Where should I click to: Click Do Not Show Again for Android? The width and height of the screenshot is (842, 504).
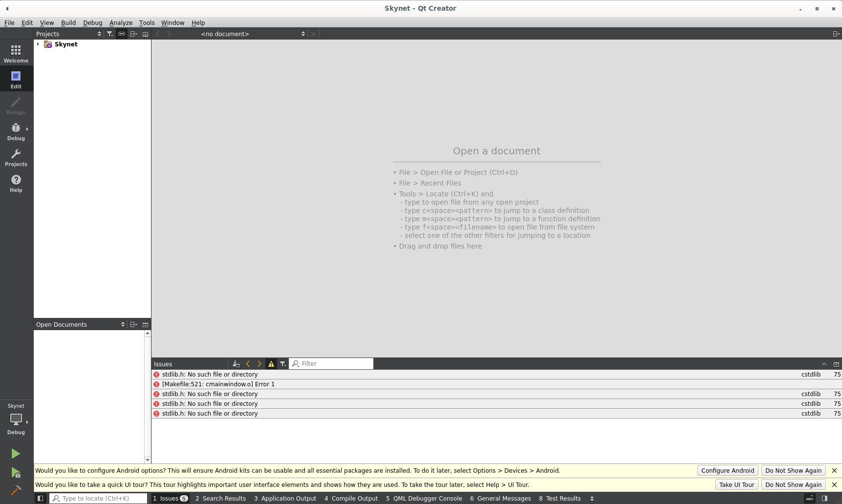793,470
